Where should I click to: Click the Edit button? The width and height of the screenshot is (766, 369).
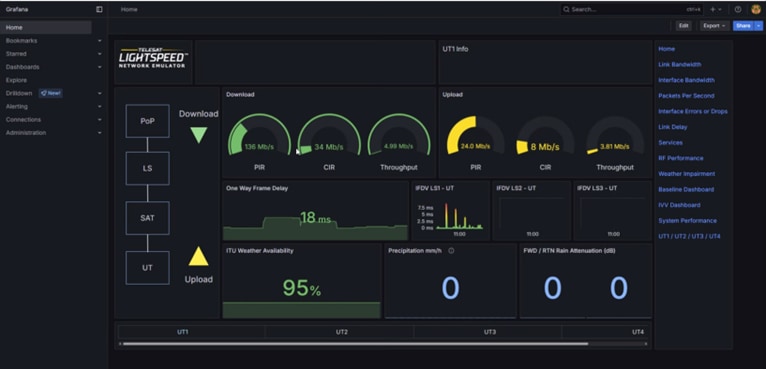pos(683,26)
